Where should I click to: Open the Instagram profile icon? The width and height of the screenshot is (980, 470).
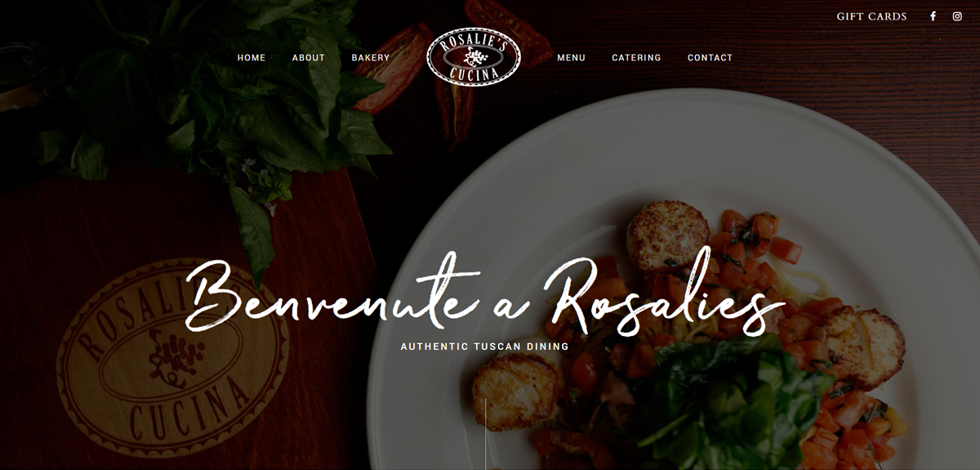[x=957, y=16]
